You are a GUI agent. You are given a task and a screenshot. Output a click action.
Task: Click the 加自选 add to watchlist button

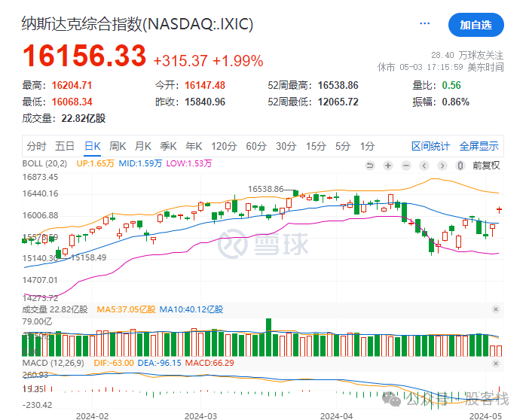pyautogui.click(x=476, y=25)
